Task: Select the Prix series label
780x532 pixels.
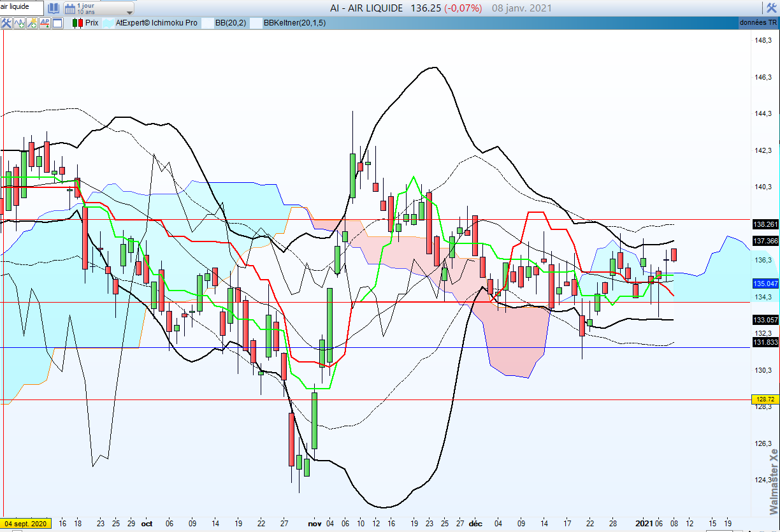Action: (92, 23)
